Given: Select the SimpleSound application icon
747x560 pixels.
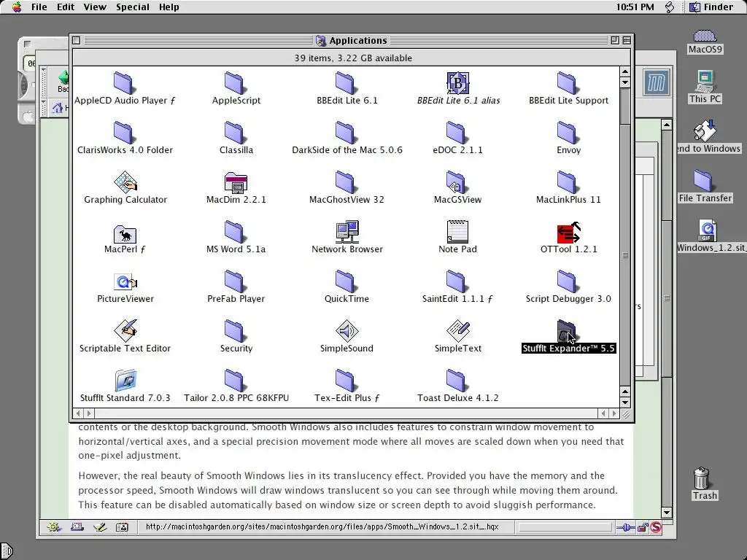Looking at the screenshot, I should (347, 331).
